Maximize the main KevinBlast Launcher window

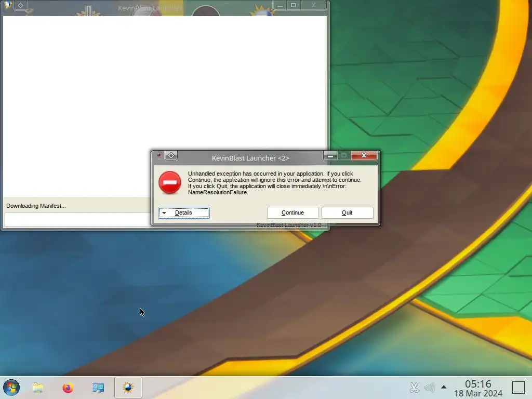point(294,5)
